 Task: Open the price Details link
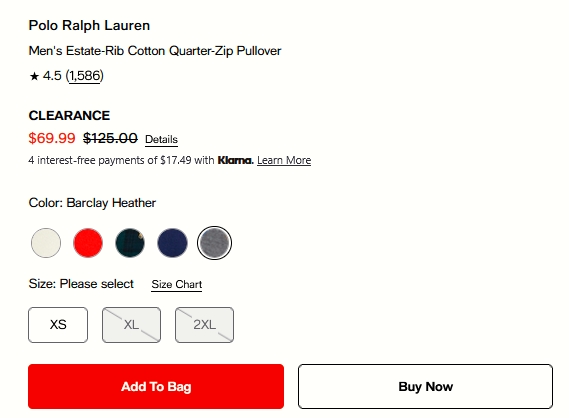pos(161,139)
